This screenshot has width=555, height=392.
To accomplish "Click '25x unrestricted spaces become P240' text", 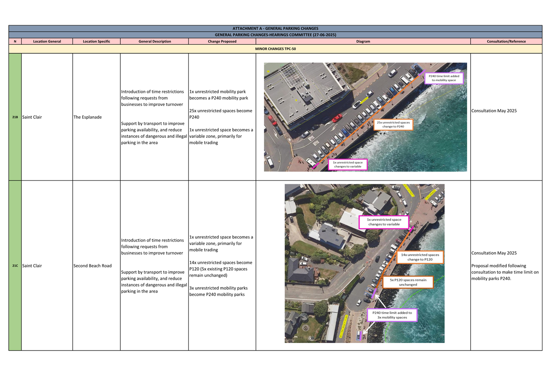I will (x=221, y=114).
